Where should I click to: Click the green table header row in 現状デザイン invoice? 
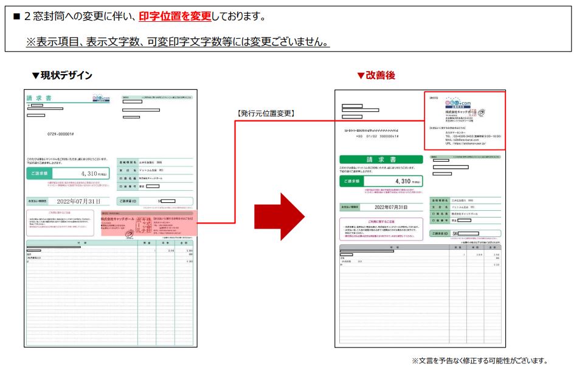[109, 243]
